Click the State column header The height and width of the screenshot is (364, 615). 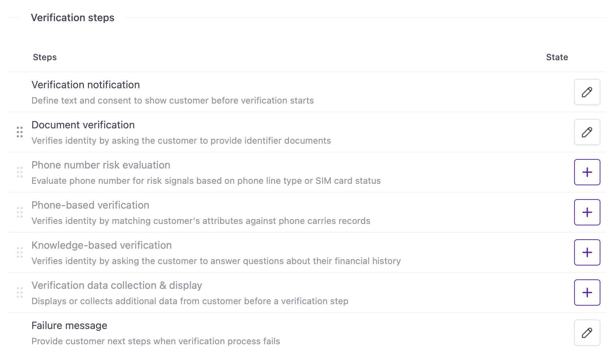tap(557, 57)
